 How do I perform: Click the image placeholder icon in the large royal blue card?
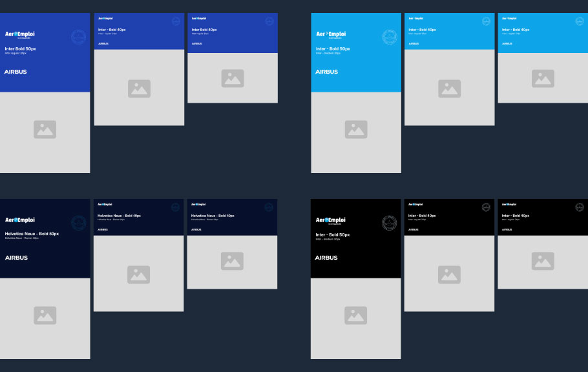[45, 129]
